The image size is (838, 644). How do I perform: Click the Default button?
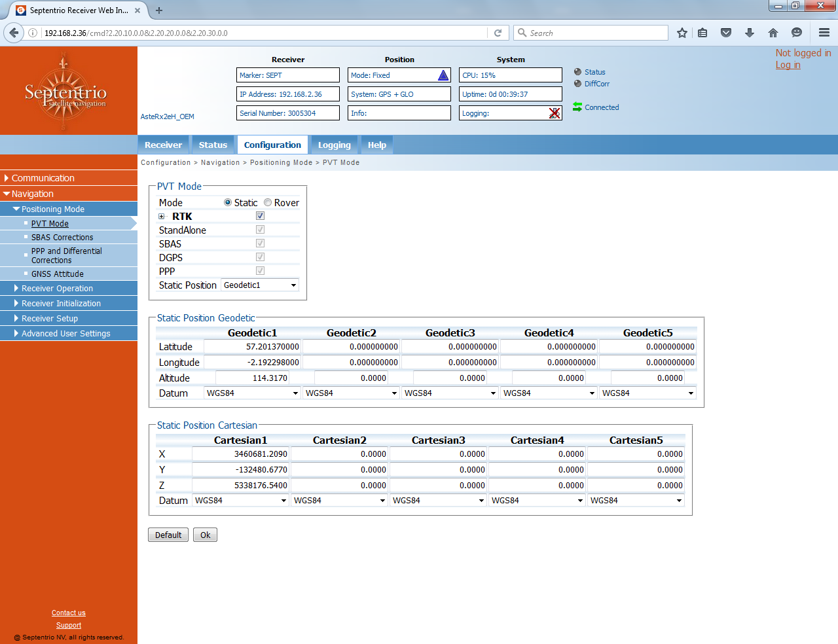168,535
